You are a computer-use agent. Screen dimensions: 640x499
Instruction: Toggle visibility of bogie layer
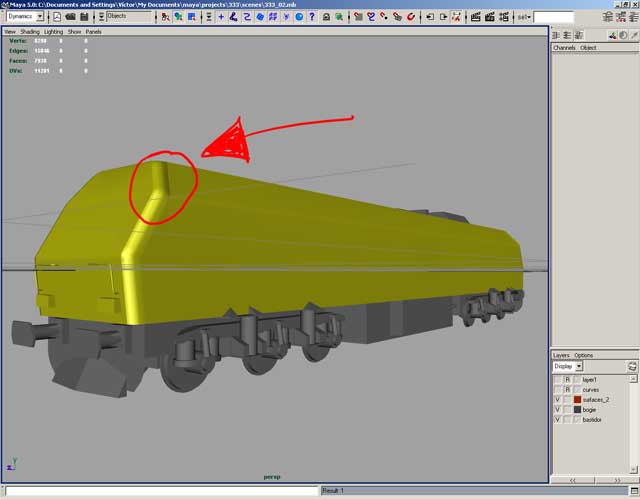coord(557,409)
